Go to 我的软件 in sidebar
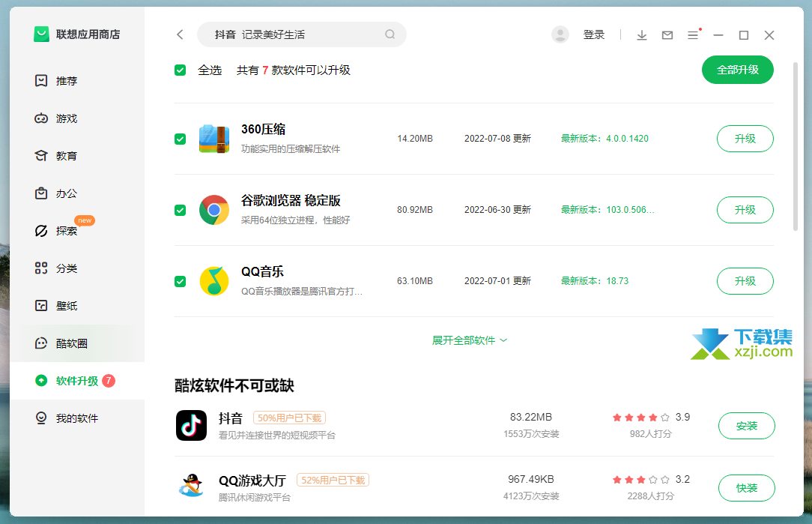812x524 pixels. click(x=76, y=418)
